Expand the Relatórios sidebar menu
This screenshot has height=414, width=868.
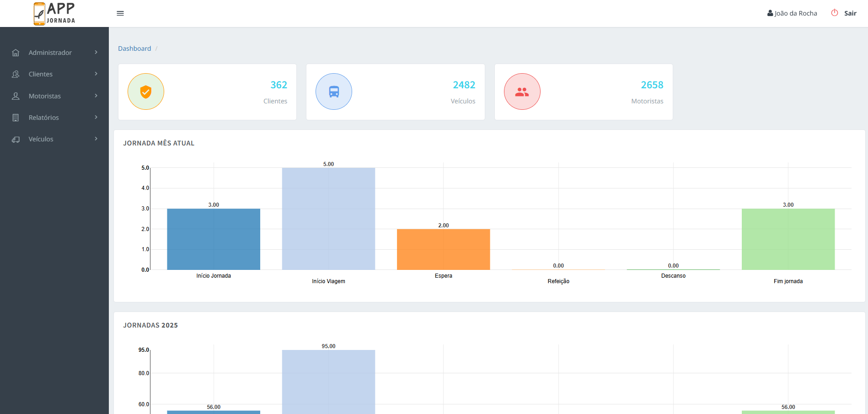[43, 117]
